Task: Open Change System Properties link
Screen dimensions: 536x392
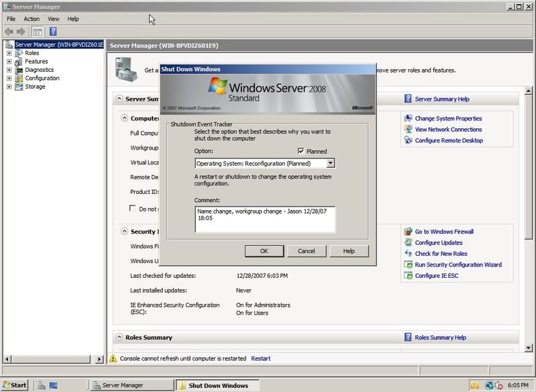Action: tap(449, 118)
